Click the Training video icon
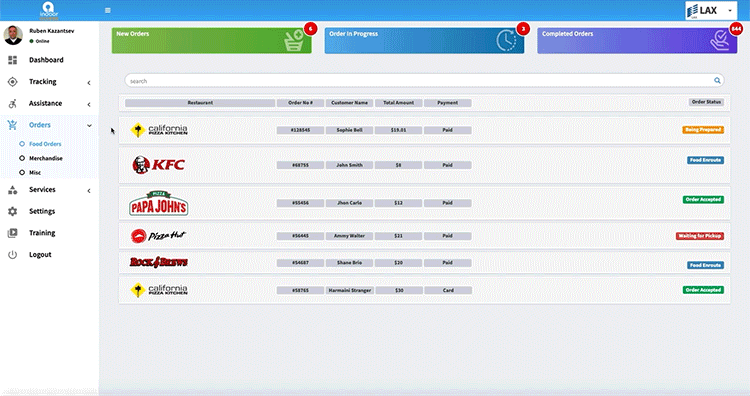The height and width of the screenshot is (396, 750). 12,233
